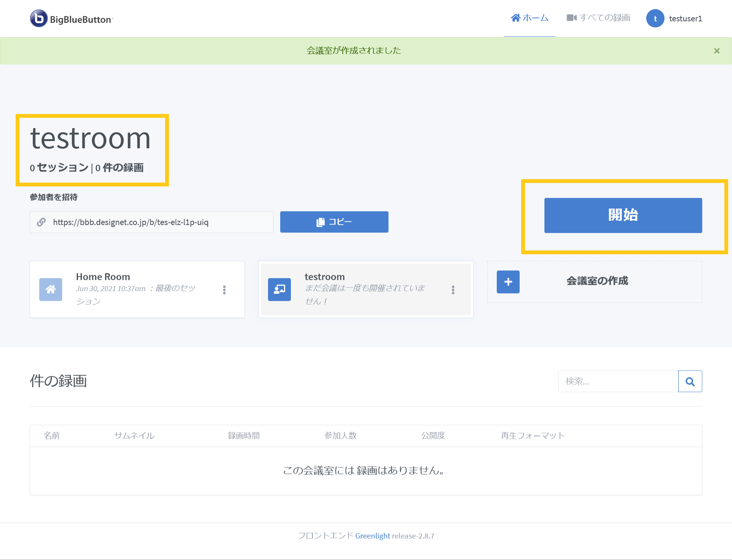Screen dimensions: 732x560
Task: Click the 再生フォーマット column header
Action: click(x=533, y=436)
